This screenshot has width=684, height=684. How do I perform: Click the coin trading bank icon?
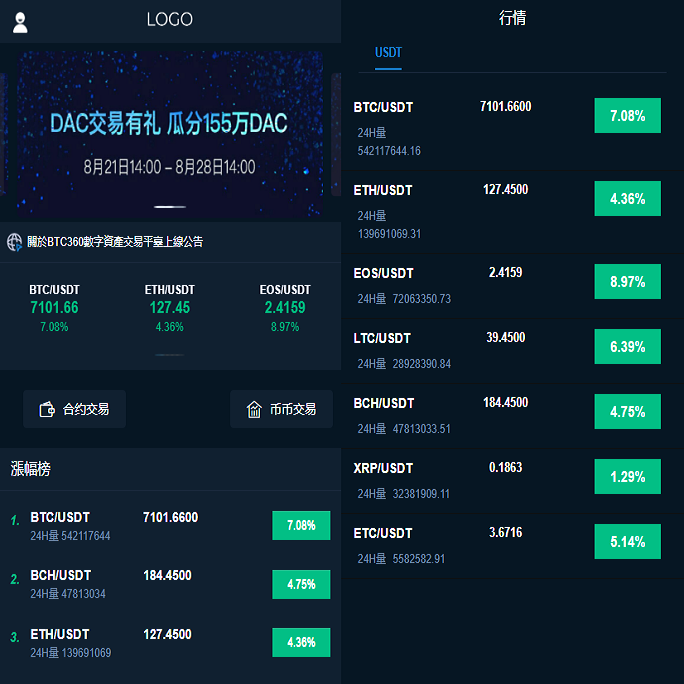click(254, 409)
